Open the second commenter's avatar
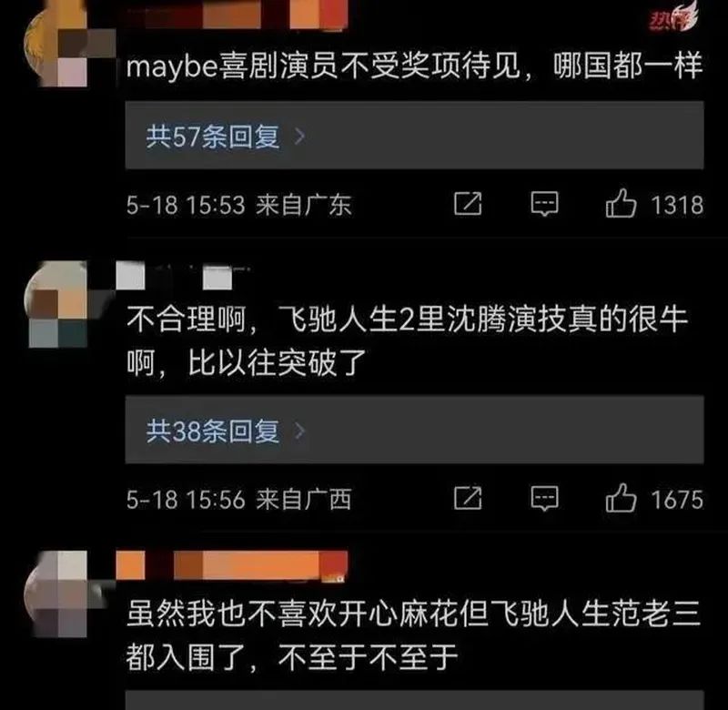 point(59,305)
